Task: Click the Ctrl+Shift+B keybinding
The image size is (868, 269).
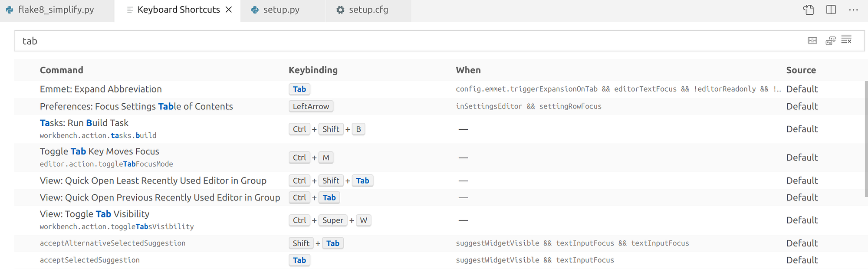Action: pyautogui.click(x=327, y=129)
